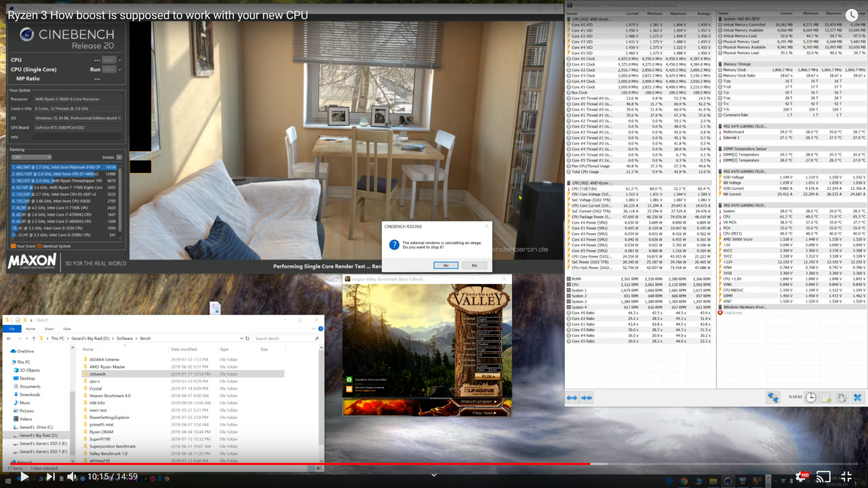Open the Share tab in File Explorer
The height and width of the screenshot is (488, 868).
pyautogui.click(x=47, y=329)
